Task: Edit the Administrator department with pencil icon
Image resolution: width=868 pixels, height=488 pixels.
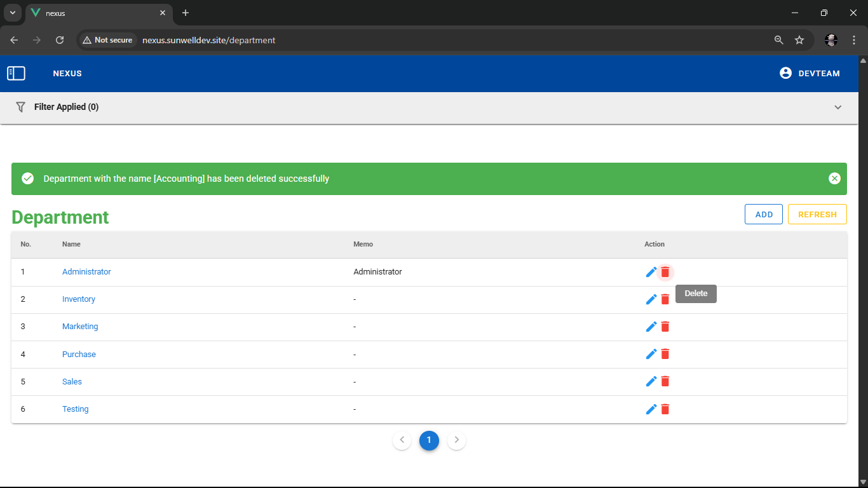Action: 651,272
